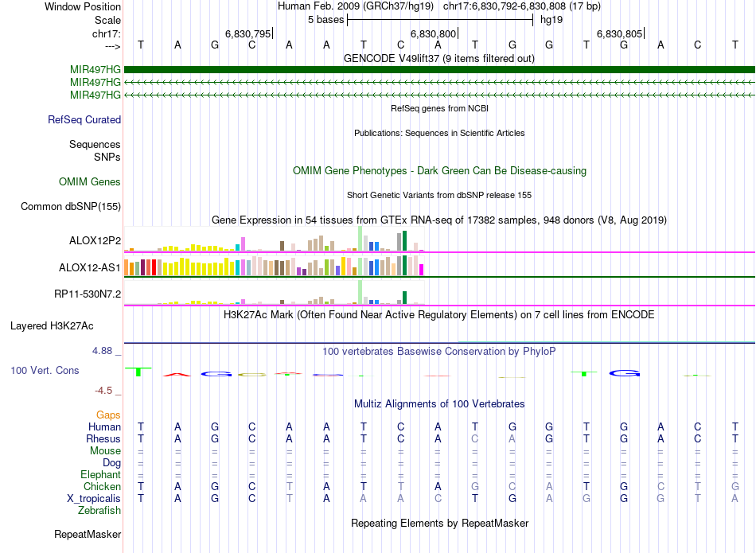
Task: Click H3K27Ac Mark ENCODE track title
Action: click(x=439, y=315)
